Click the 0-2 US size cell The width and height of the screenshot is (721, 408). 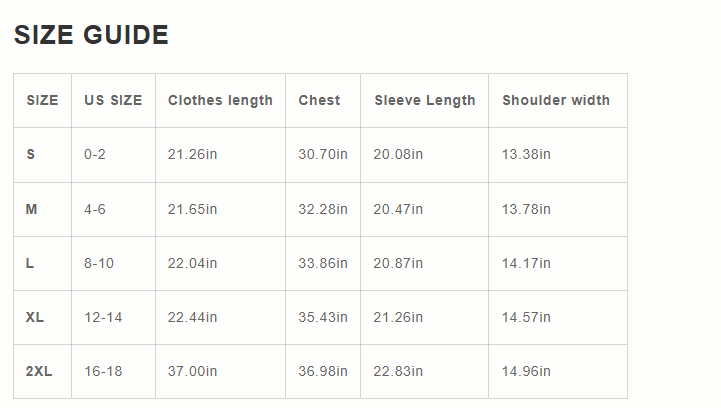pos(95,154)
